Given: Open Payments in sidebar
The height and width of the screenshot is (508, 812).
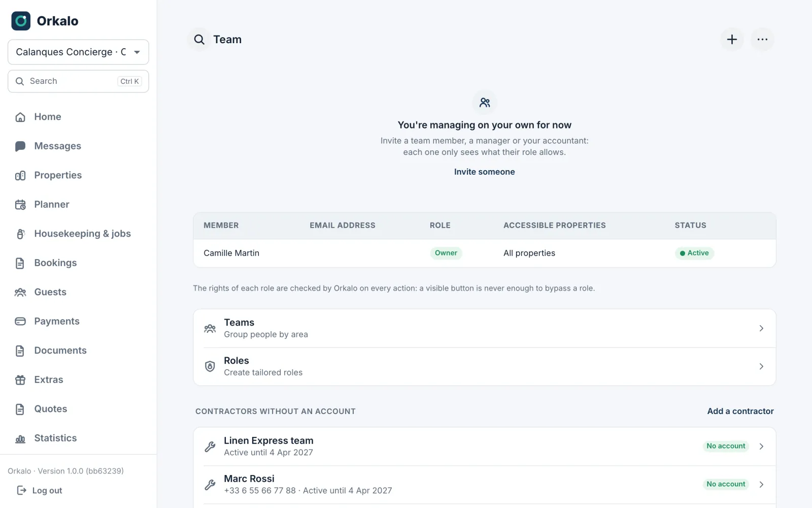Looking at the screenshot, I should click(x=78, y=322).
